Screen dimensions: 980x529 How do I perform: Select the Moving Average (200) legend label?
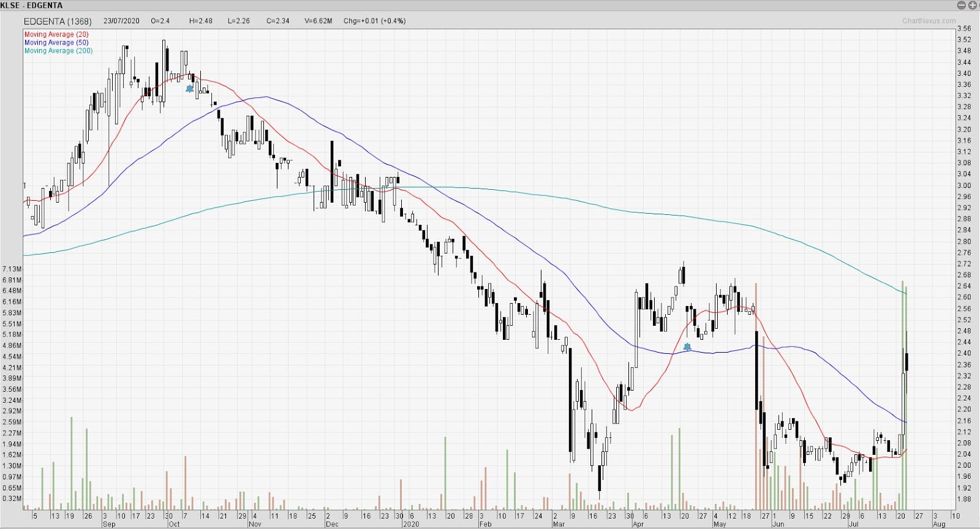pos(59,51)
